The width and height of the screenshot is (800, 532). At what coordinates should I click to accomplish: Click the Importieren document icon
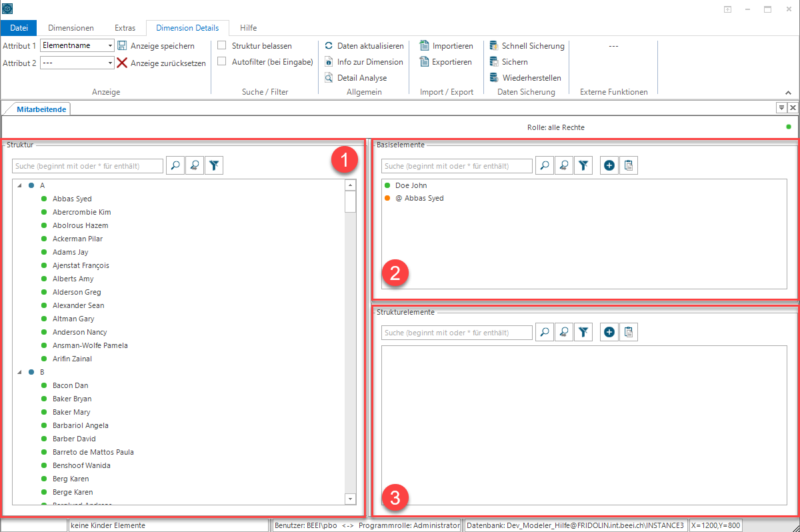pos(424,45)
